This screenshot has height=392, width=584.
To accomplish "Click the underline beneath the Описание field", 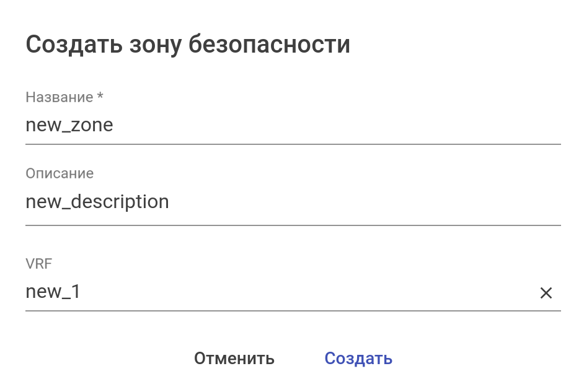I will click(293, 225).
